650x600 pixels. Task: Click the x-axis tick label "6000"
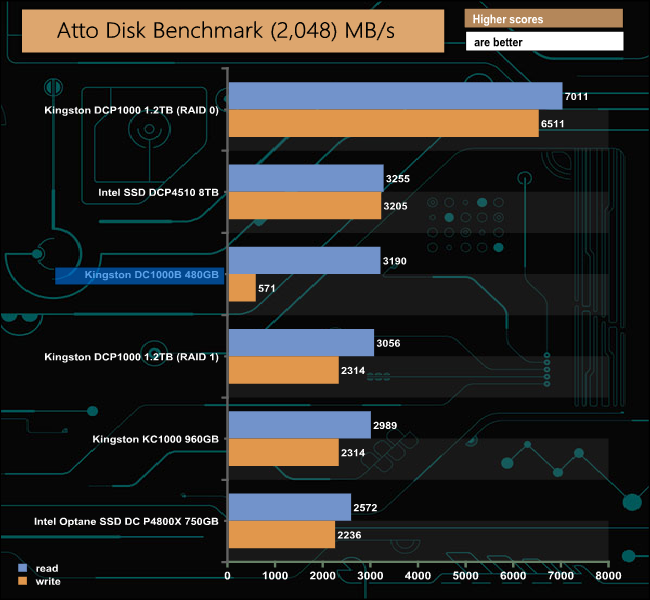[x=513, y=576]
